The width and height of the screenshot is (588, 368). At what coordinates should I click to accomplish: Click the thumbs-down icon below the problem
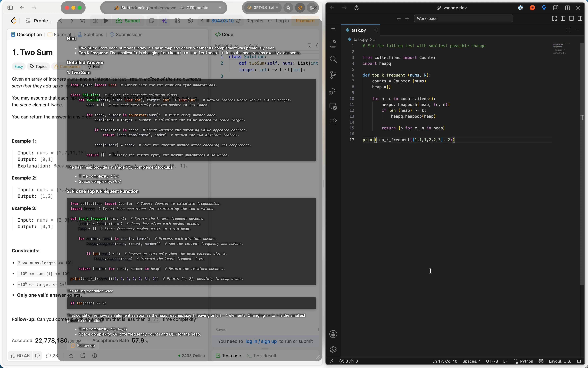[x=37, y=356]
